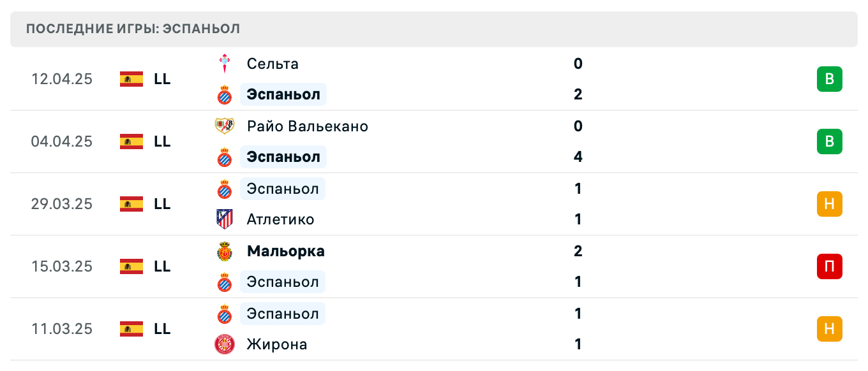Screen dimensions: 868x371
Task: Click the Atlético club crest icon
Action: (x=224, y=219)
